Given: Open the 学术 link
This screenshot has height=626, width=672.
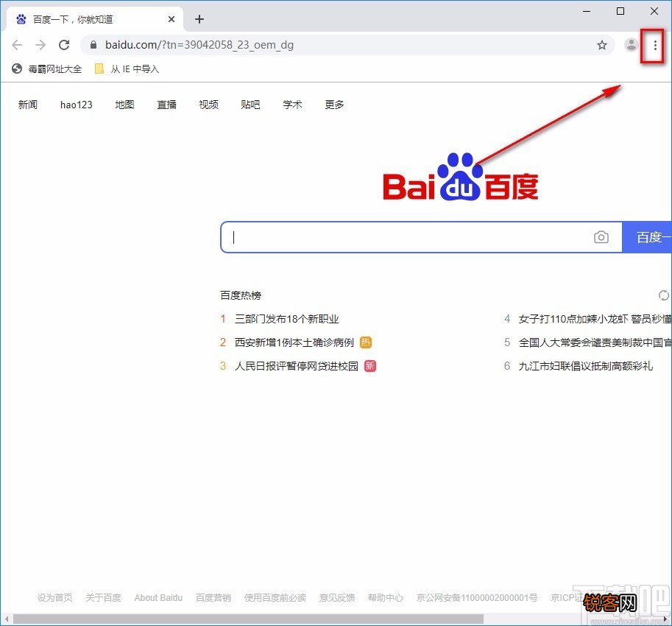Looking at the screenshot, I should coord(293,105).
